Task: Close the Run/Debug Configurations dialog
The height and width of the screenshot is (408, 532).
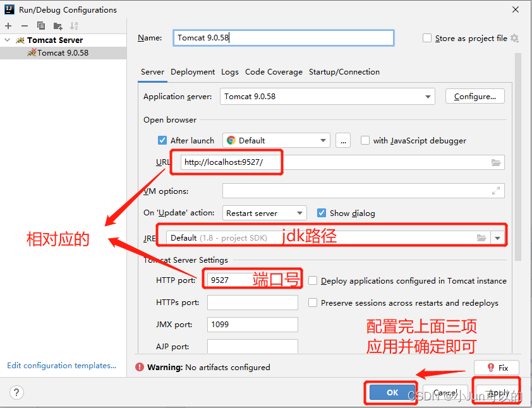Action: 516,9
